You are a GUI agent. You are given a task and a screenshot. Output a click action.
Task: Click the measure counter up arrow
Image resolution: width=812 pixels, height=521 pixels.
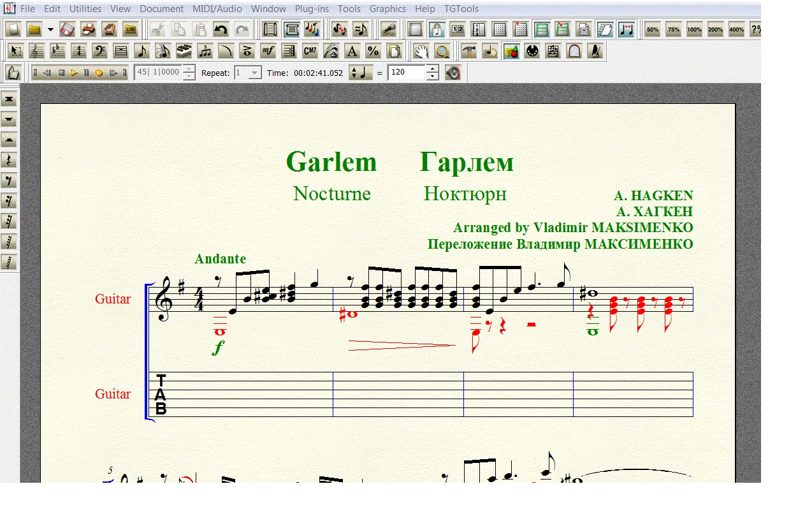point(189,69)
